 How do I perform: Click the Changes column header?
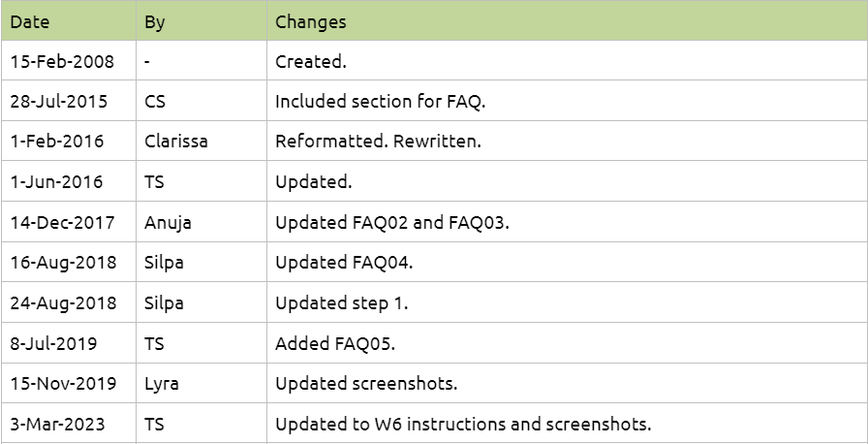311,21
